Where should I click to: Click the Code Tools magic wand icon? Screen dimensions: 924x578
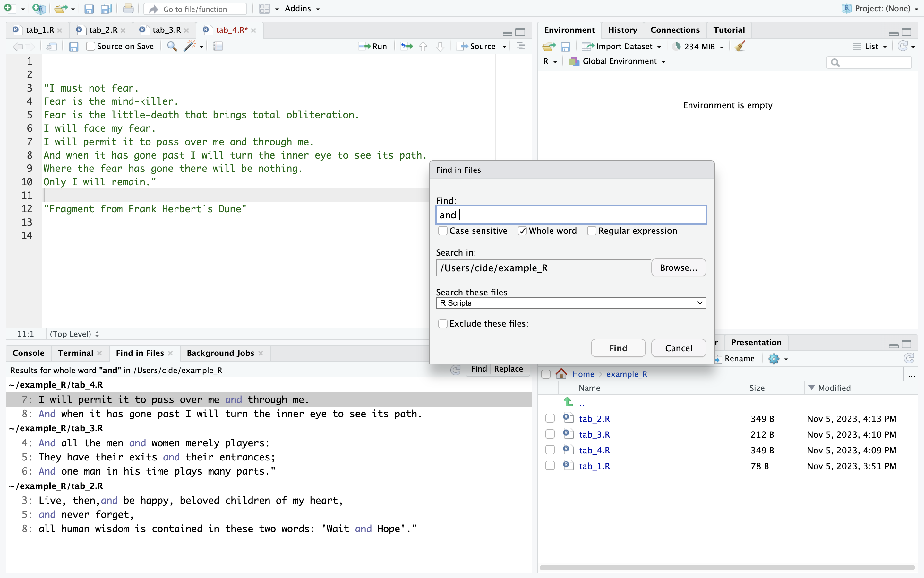coord(189,46)
